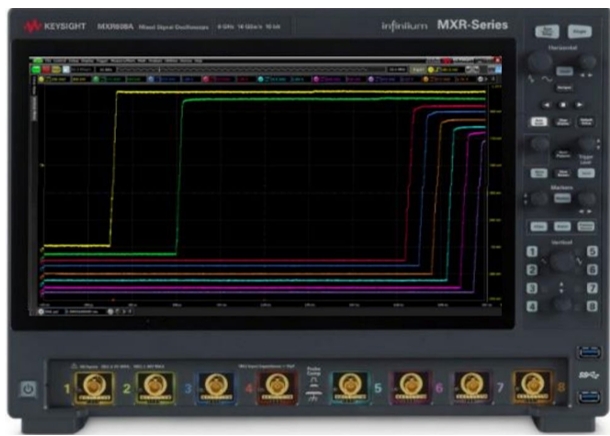Push the Default Setup button
The width and height of the screenshot is (610, 436).
pos(586,122)
